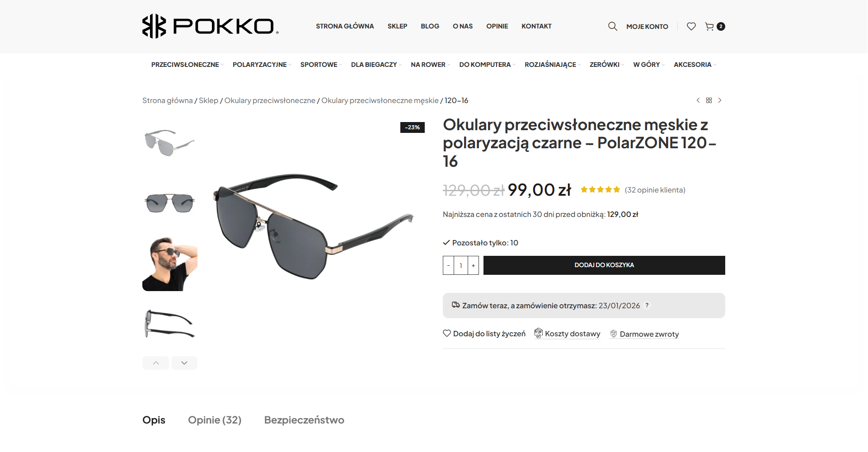This screenshot has width=868, height=452.
Task: Increase quantity with plus button
Action: (473, 266)
